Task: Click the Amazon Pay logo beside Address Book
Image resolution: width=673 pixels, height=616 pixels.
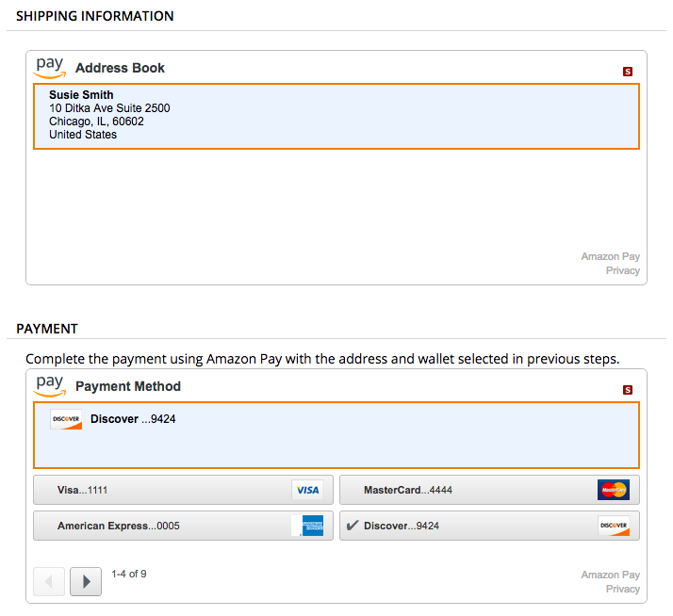Action: [50, 68]
